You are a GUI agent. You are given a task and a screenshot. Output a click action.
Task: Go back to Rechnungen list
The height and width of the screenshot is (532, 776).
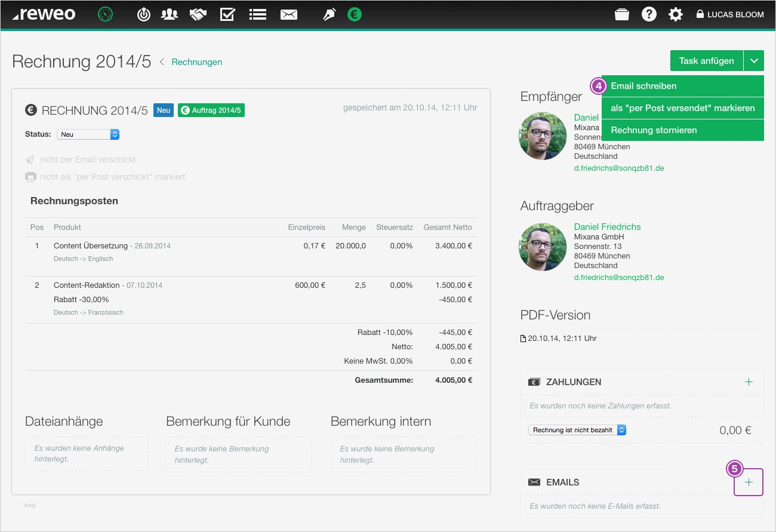click(197, 62)
